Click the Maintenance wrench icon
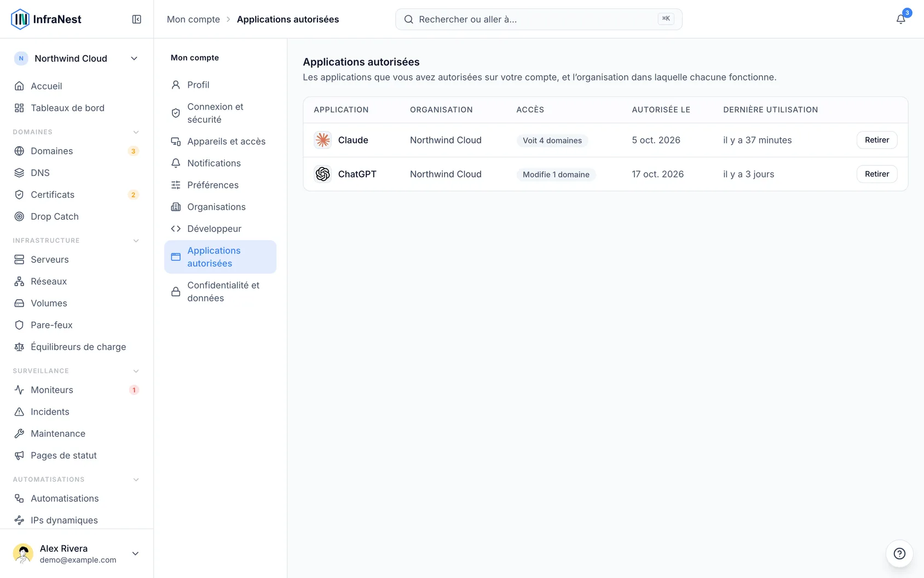Image resolution: width=924 pixels, height=578 pixels. 19,434
